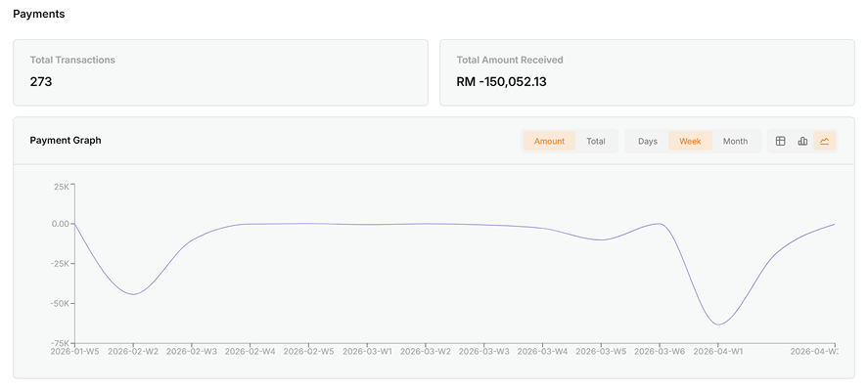Switch to bar chart view icon
The image size is (868, 389).
tap(802, 141)
